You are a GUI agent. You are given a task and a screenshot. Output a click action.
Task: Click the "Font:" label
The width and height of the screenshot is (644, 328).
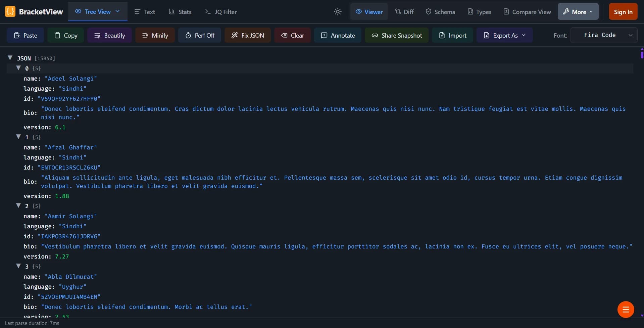point(560,35)
